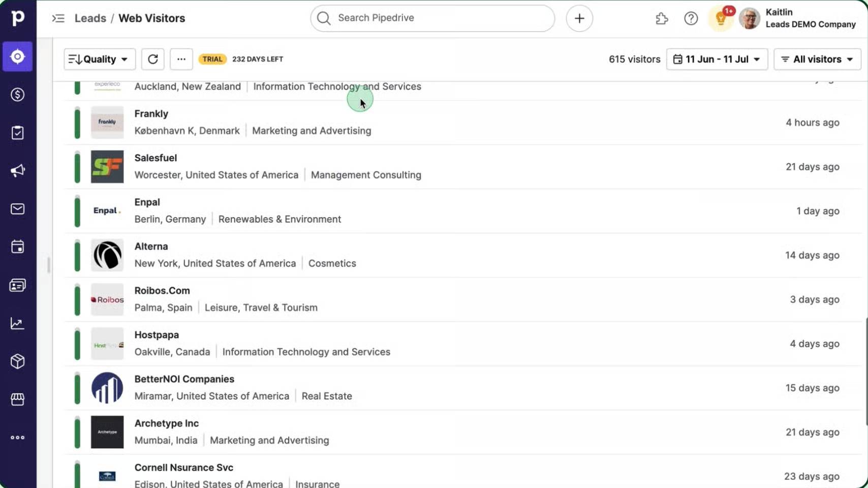Image resolution: width=868 pixels, height=488 pixels.
Task: Click 'Mumbai, India' location text
Action: (166, 440)
